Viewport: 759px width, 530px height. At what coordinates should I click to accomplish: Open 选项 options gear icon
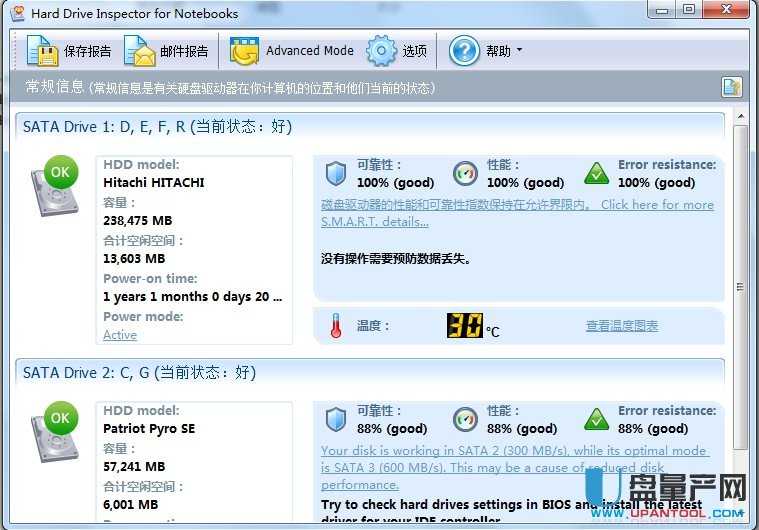pyautogui.click(x=382, y=50)
